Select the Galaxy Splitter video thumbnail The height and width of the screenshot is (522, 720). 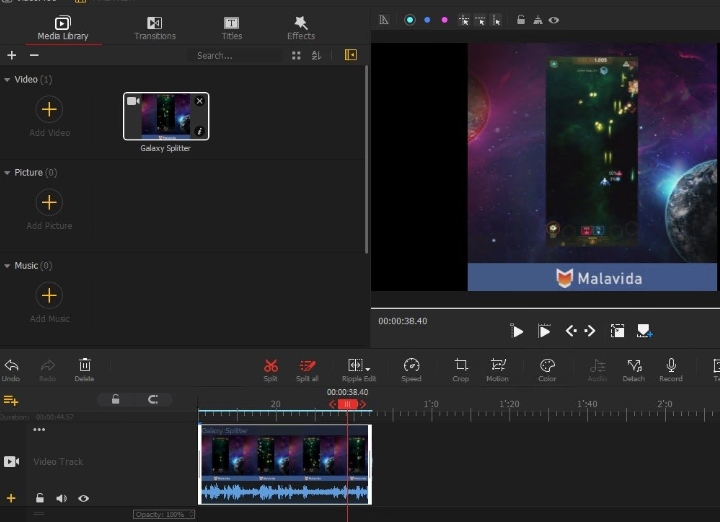(x=166, y=116)
